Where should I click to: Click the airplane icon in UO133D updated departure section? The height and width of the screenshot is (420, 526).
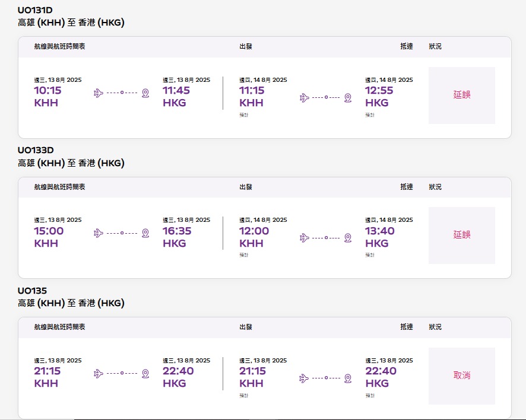click(x=305, y=238)
